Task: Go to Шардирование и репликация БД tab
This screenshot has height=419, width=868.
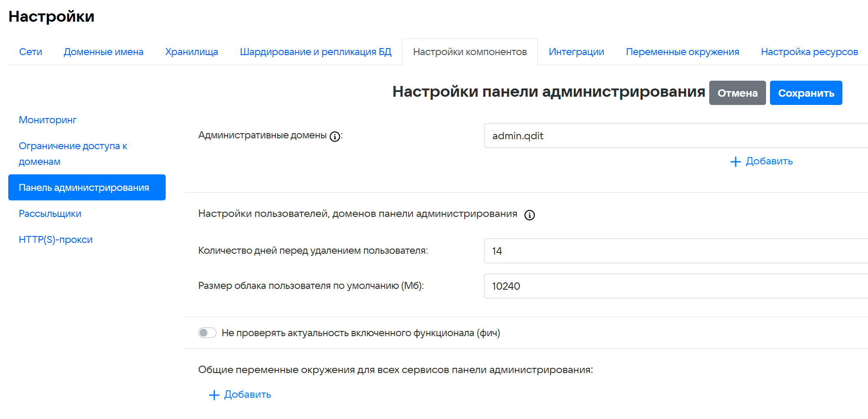Action: (315, 52)
